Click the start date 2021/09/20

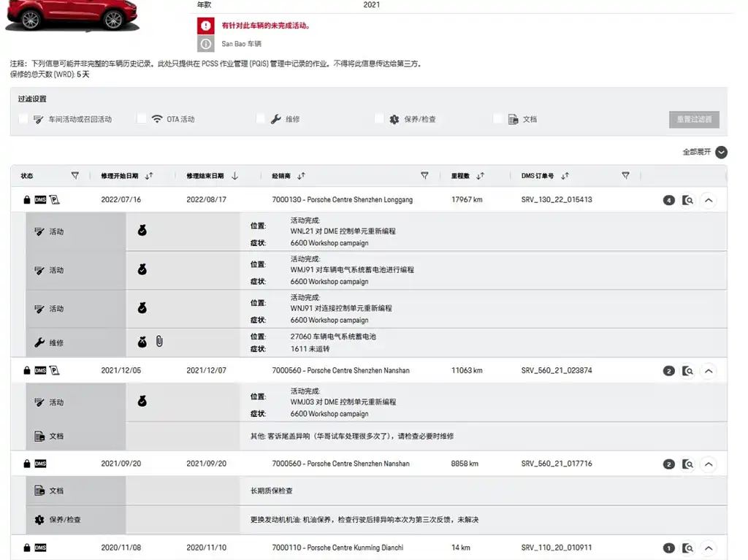121,463
